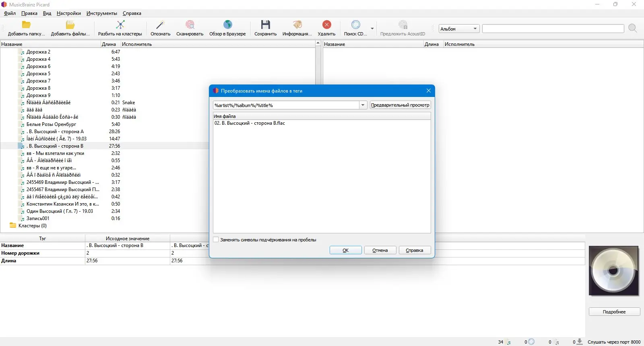Click the MusicBrainz Picard app logo icon
644x346 pixels.
pos(4,4)
